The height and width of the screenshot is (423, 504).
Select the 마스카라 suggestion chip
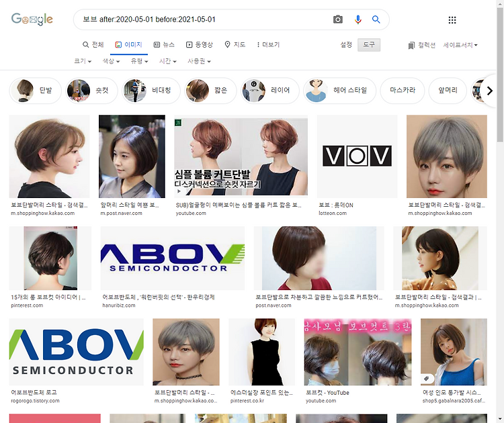(403, 91)
